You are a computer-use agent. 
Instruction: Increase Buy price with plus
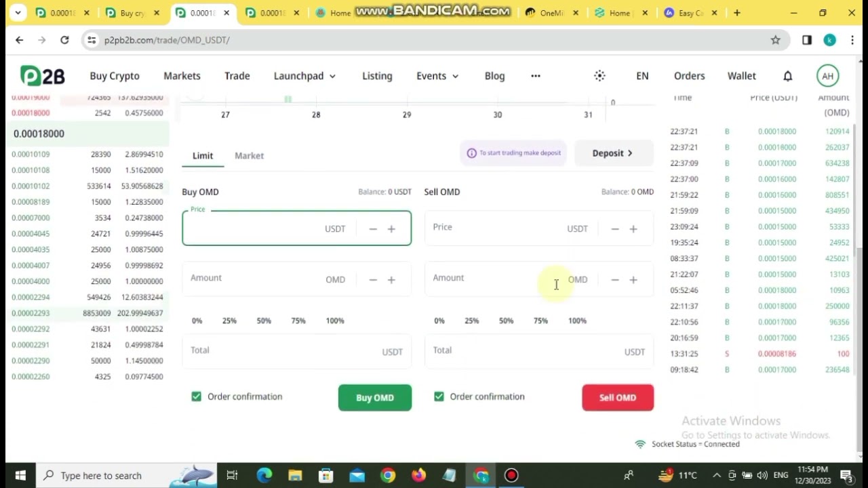point(391,229)
